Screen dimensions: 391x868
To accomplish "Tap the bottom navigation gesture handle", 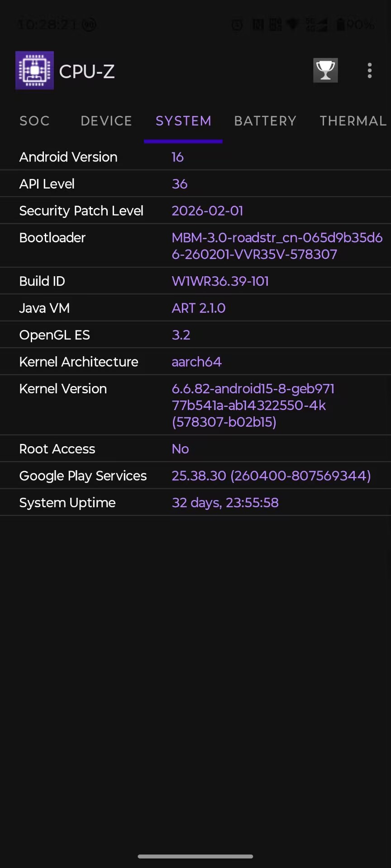I will [x=195, y=856].
